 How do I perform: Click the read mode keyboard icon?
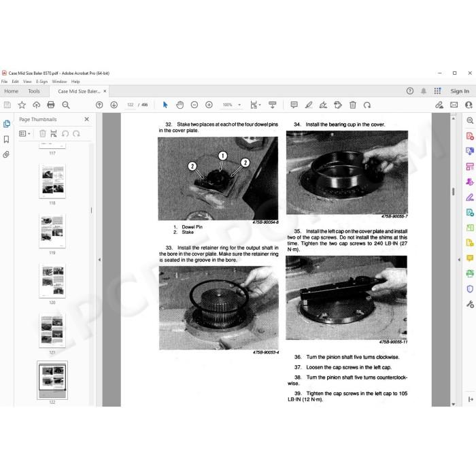click(x=272, y=105)
